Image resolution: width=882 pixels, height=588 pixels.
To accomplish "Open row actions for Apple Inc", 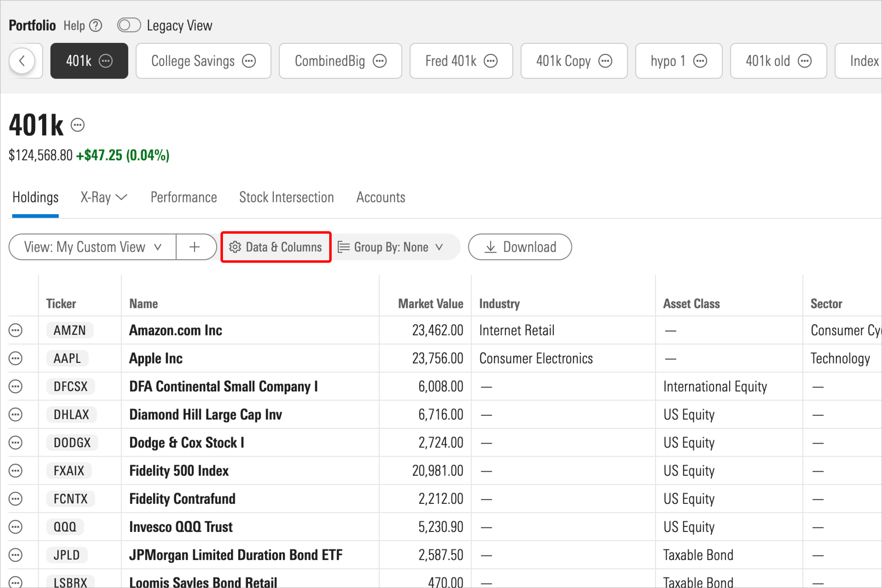I will pyautogui.click(x=15, y=359).
